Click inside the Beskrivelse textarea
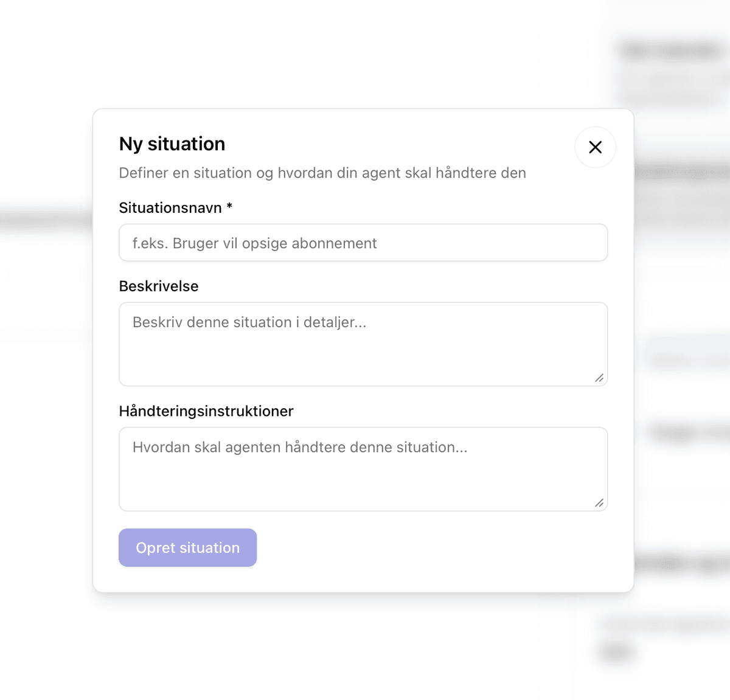Screen dimensions: 730x700 click(363, 344)
